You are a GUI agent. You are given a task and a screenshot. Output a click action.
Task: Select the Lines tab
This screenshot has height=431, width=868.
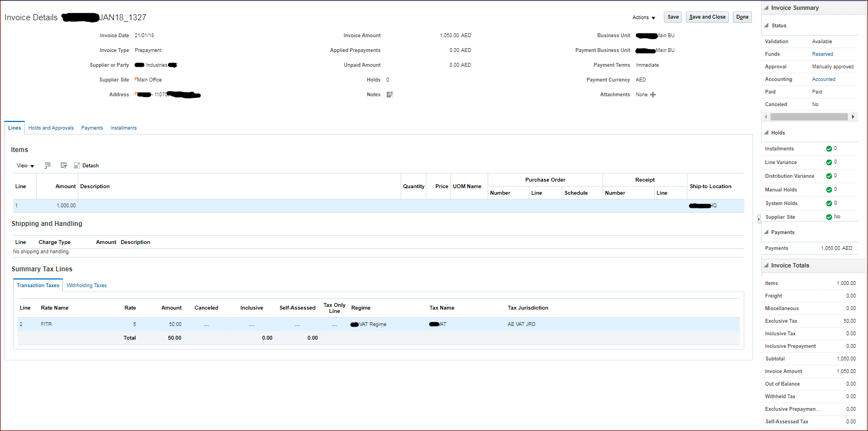click(15, 128)
